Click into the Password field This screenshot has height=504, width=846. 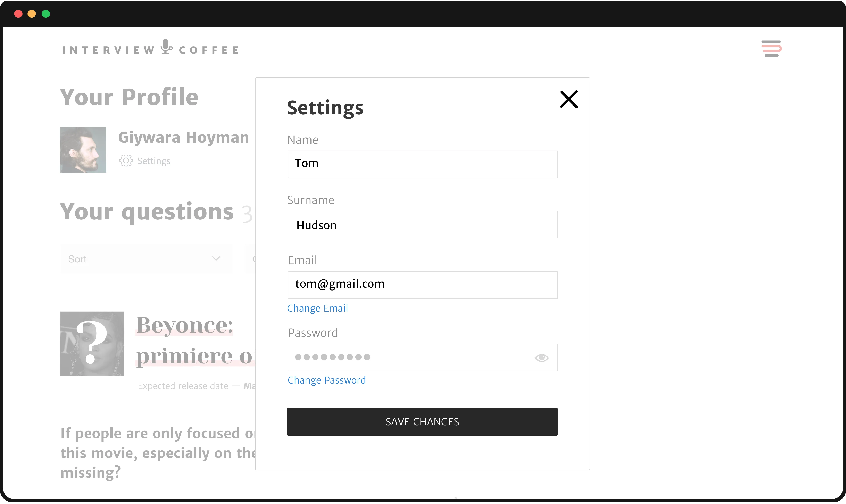coord(408,358)
